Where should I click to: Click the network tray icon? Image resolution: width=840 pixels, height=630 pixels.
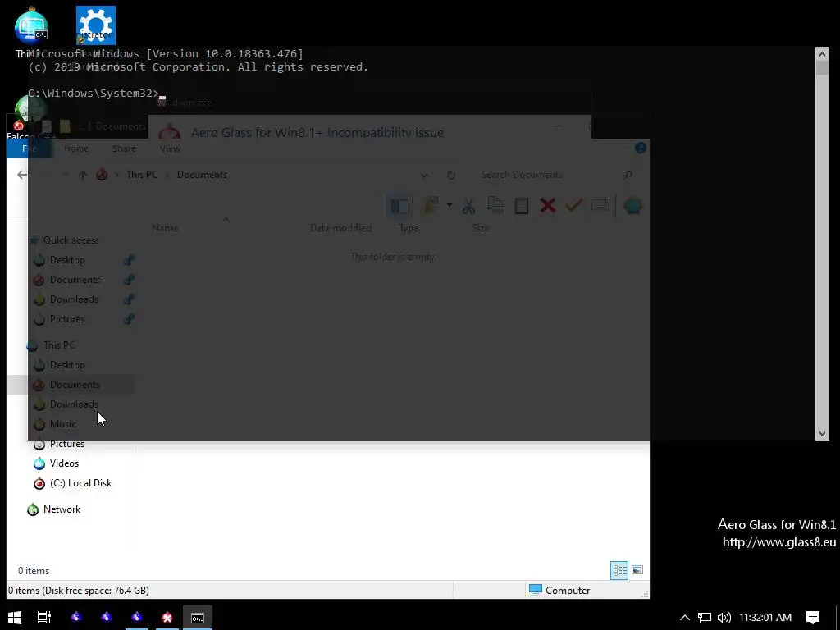[x=705, y=618]
